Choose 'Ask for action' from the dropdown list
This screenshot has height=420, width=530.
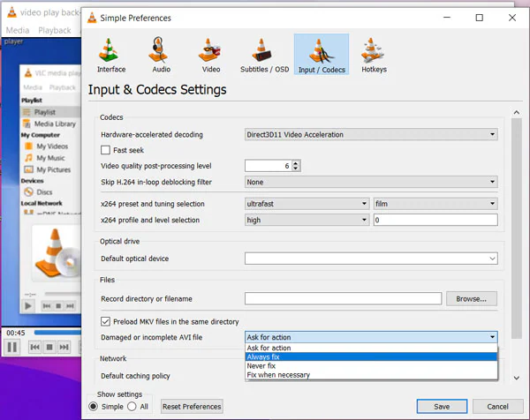point(371,348)
